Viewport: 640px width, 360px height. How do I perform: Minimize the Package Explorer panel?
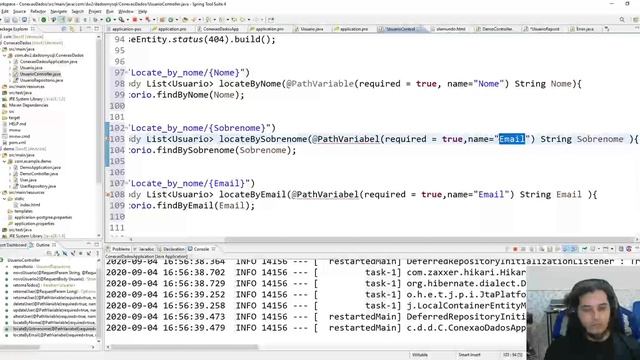click(89, 29)
